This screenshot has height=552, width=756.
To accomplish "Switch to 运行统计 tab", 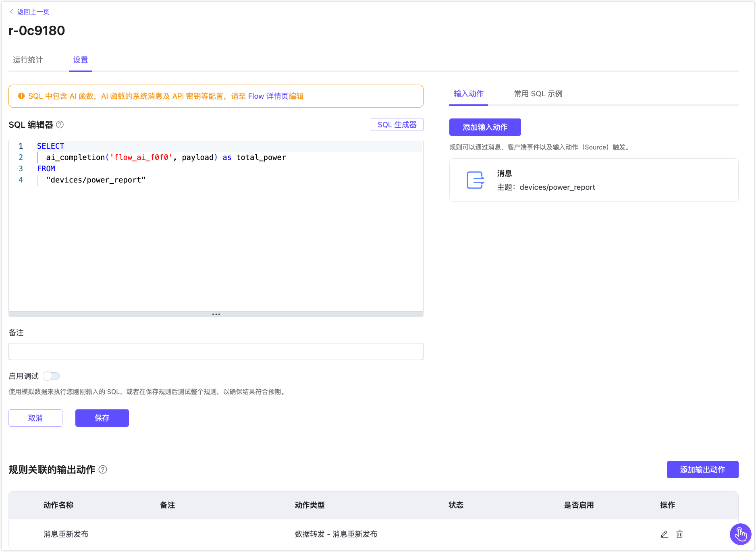I will pyautogui.click(x=28, y=60).
